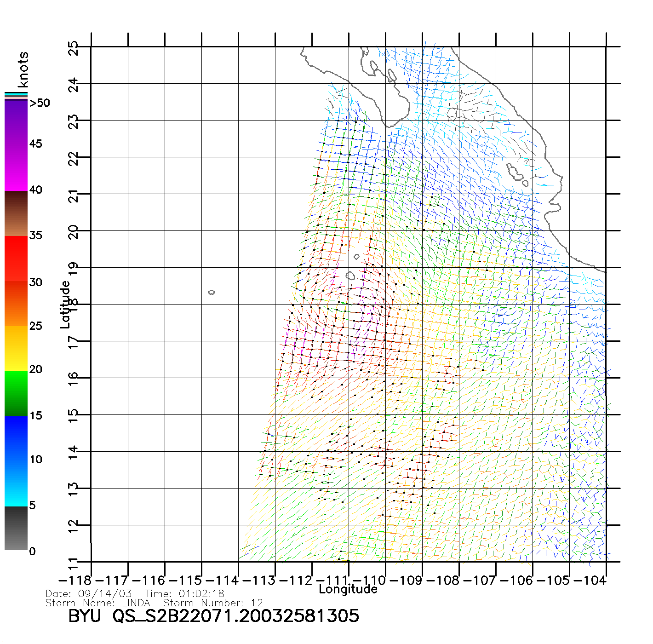
Task: Click the 'Storm Number: 12' text
Action: click(x=213, y=603)
